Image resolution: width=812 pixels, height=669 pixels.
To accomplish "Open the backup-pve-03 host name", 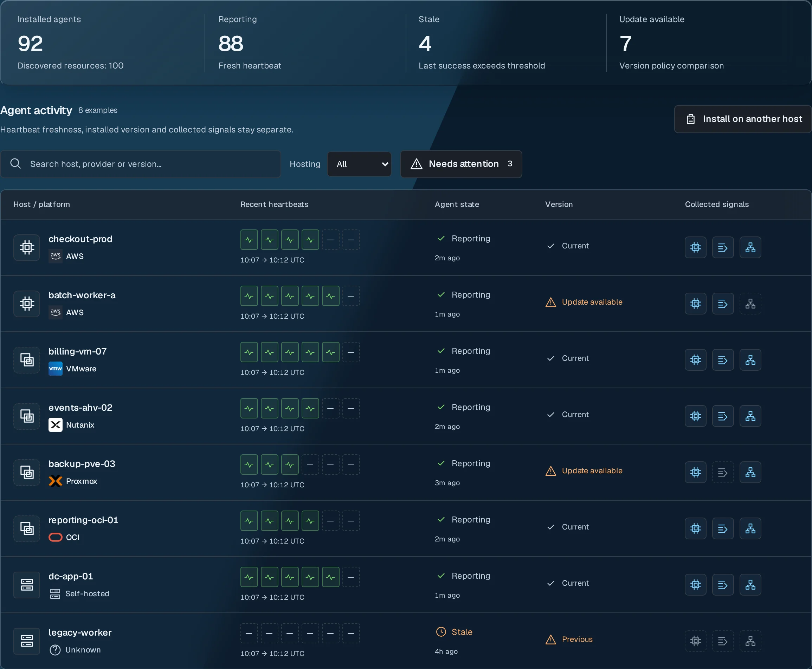I will [x=82, y=465].
